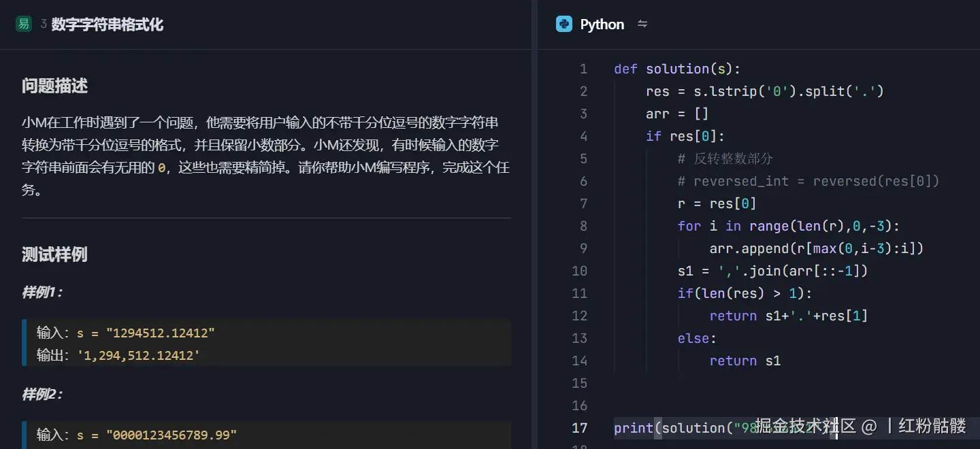Click line number 1 in the code gutter
The height and width of the screenshot is (449, 980).
click(583, 69)
